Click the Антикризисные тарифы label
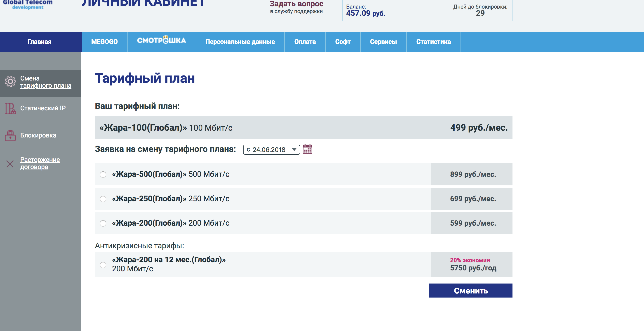 (139, 246)
